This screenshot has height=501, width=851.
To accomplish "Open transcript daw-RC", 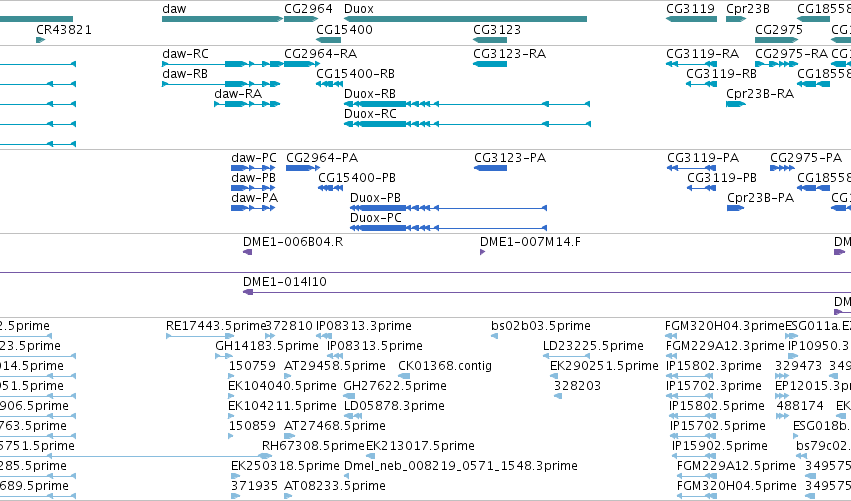I will [186, 54].
